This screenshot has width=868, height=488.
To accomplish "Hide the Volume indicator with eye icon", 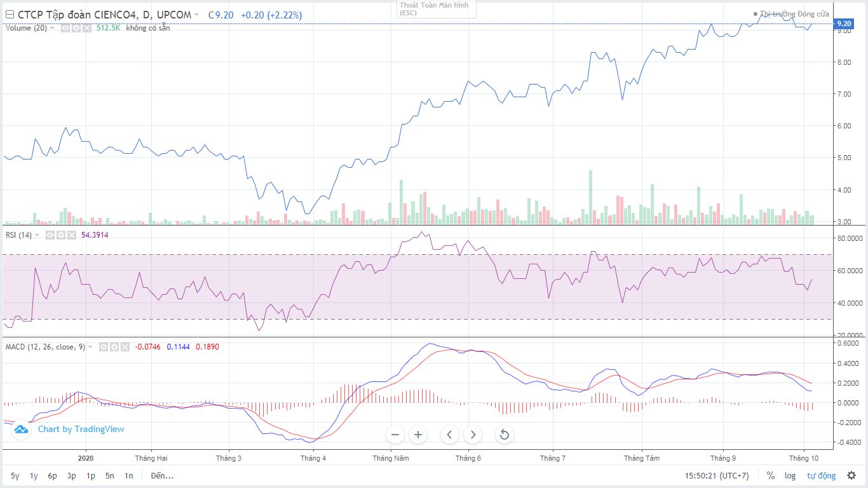I will click(65, 28).
